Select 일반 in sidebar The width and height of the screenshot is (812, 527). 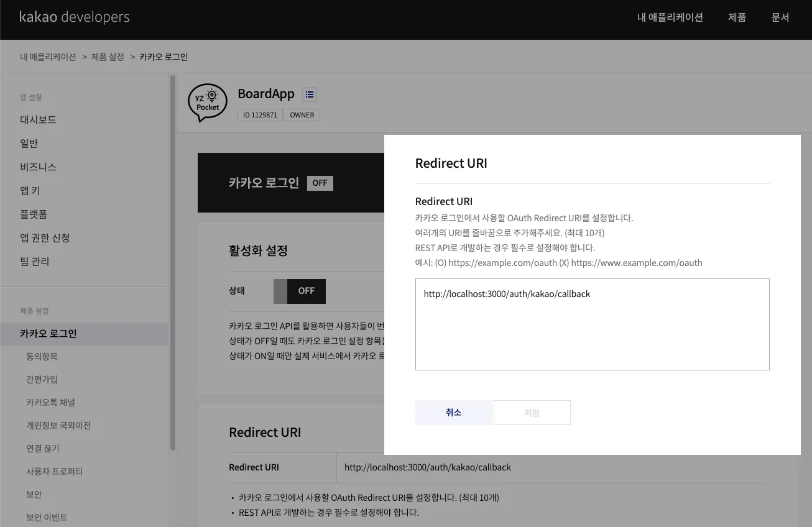pyautogui.click(x=29, y=144)
